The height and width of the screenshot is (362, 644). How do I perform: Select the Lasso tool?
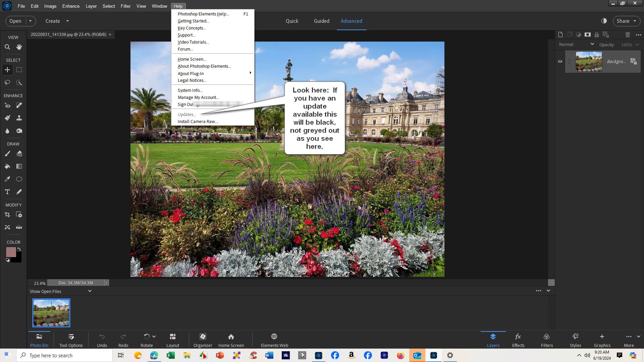coord(7,82)
